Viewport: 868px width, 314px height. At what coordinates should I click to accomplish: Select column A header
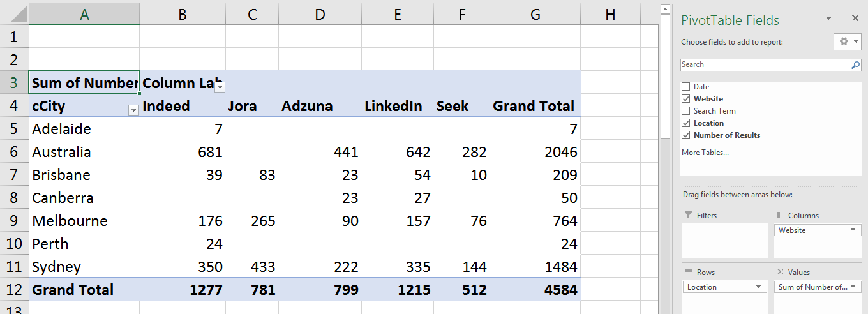click(84, 14)
